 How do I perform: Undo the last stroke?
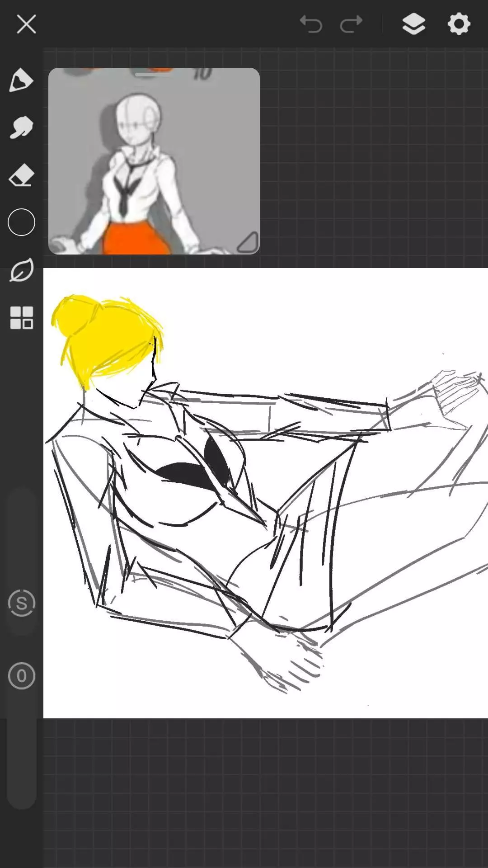click(311, 24)
